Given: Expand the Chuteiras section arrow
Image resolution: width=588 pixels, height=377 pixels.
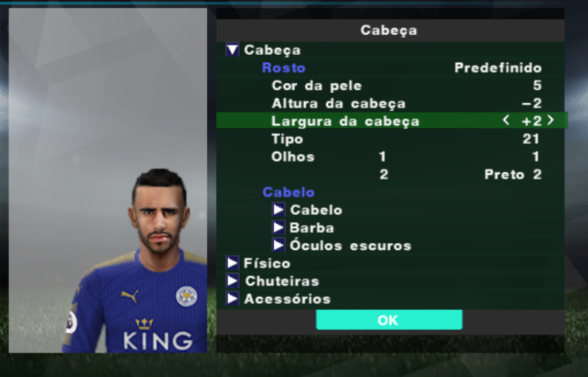Looking at the screenshot, I should point(233,281).
